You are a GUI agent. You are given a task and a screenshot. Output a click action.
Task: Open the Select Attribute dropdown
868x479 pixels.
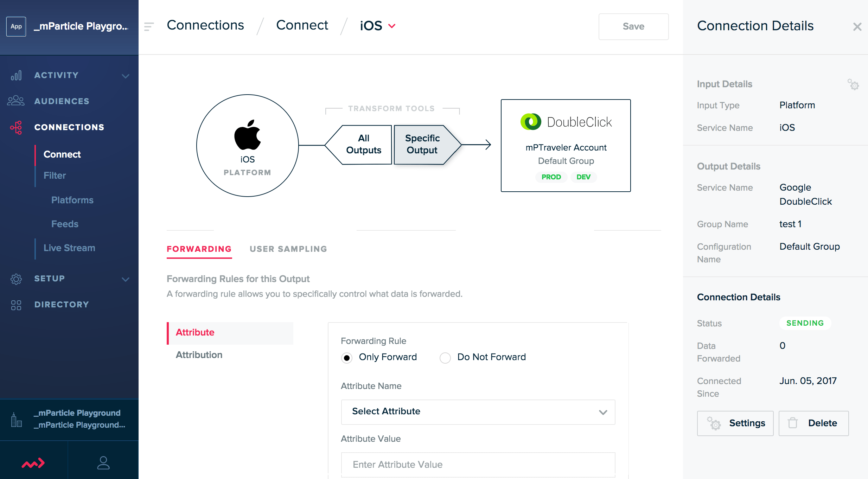pyautogui.click(x=478, y=411)
